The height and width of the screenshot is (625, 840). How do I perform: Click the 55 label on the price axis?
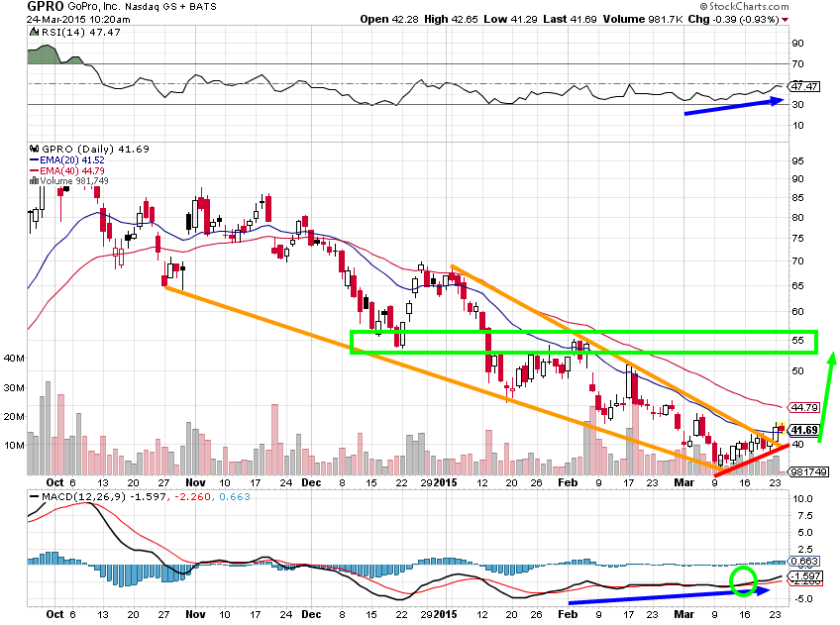pos(797,340)
